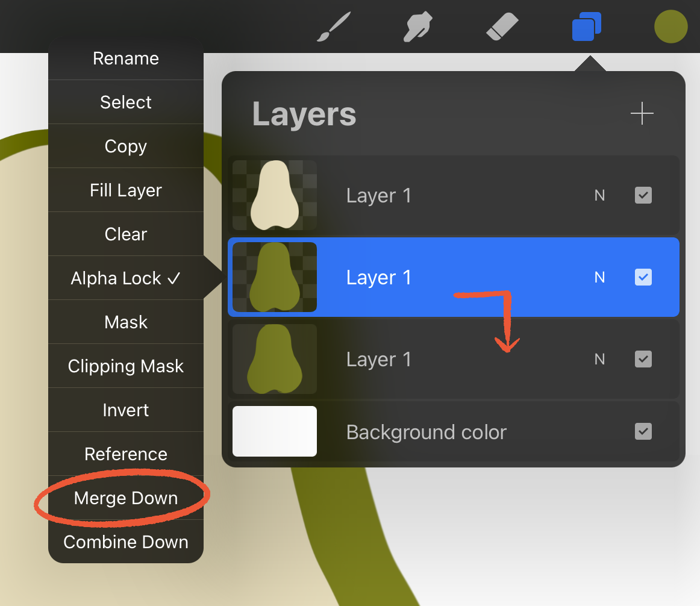700x606 pixels.
Task: Add a new layer with plus icon
Action: coord(642,113)
